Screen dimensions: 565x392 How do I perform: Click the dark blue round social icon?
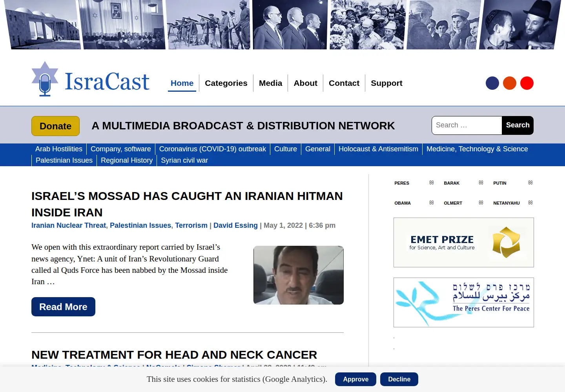tap(492, 83)
